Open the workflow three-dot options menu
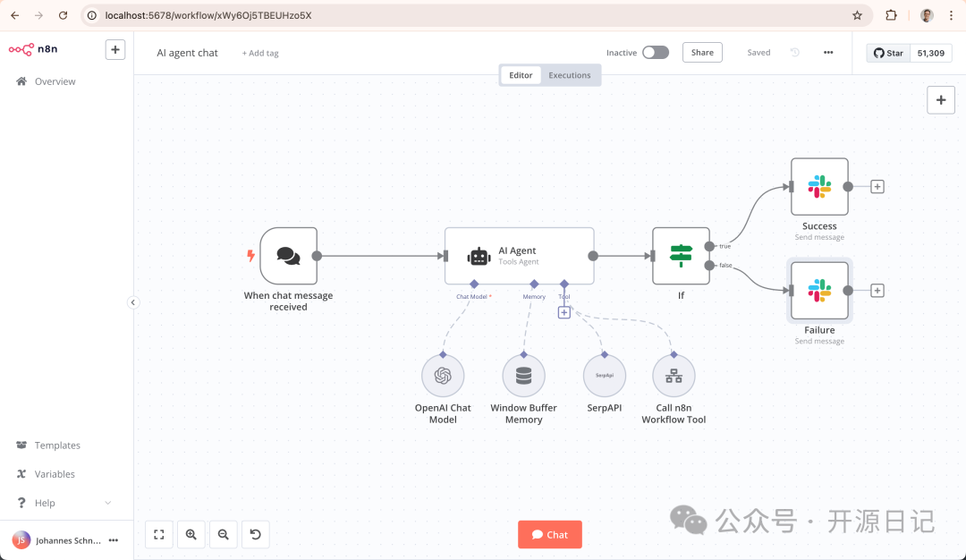Viewport: 966px width, 560px height. [828, 53]
